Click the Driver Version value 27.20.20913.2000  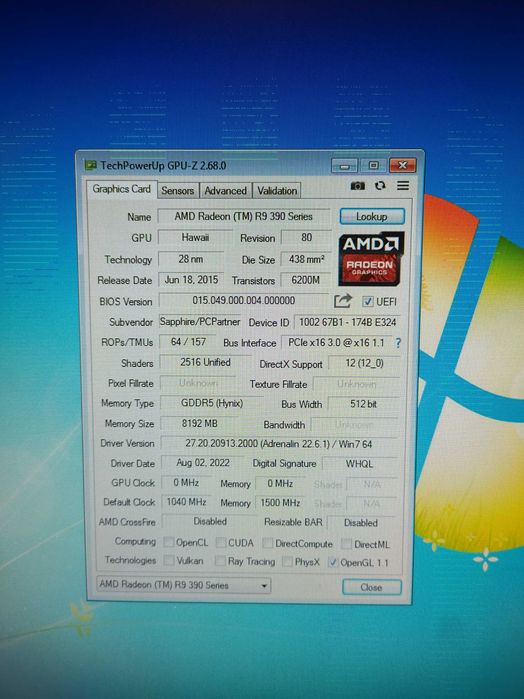point(279,444)
